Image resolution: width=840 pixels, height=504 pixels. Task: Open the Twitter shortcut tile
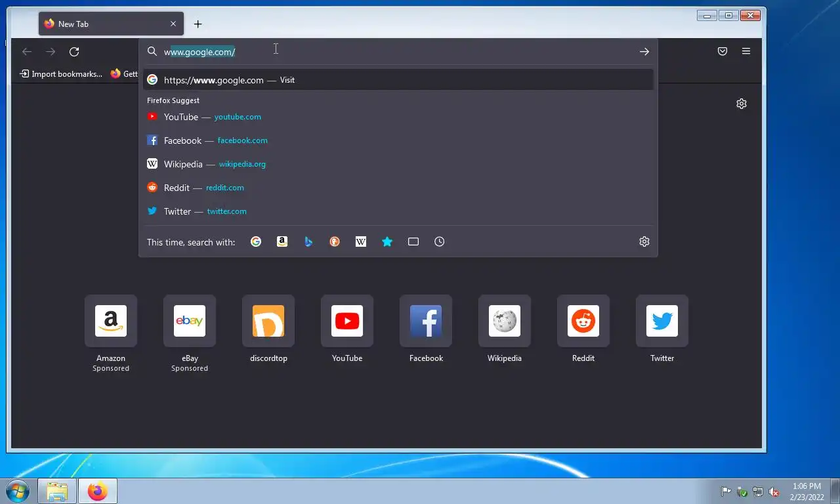(662, 321)
